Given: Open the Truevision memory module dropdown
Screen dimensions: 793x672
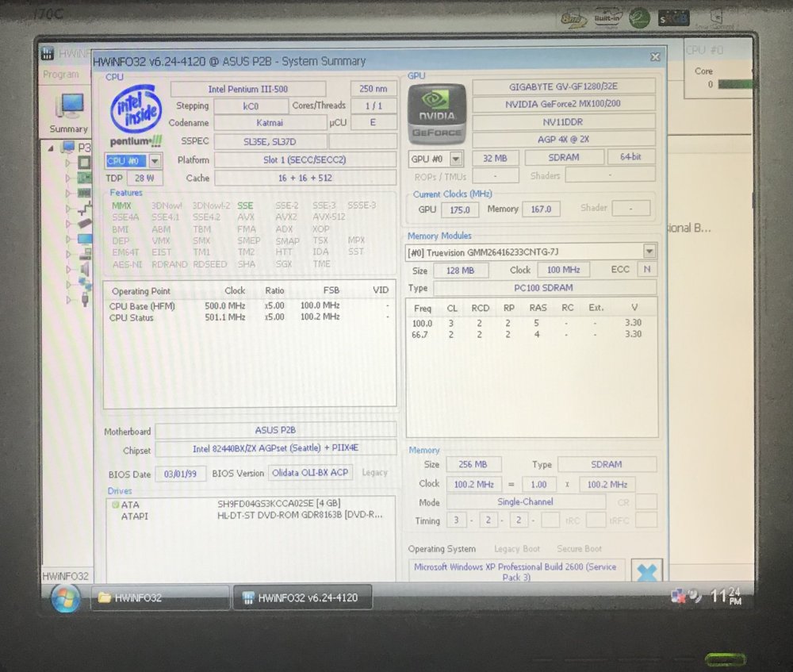Looking at the screenshot, I should point(649,252).
